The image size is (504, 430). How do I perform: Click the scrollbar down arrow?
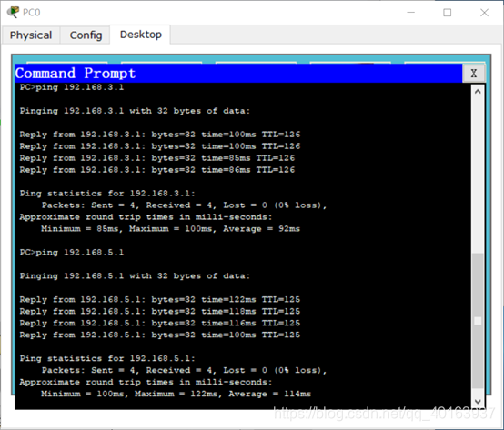(x=478, y=402)
